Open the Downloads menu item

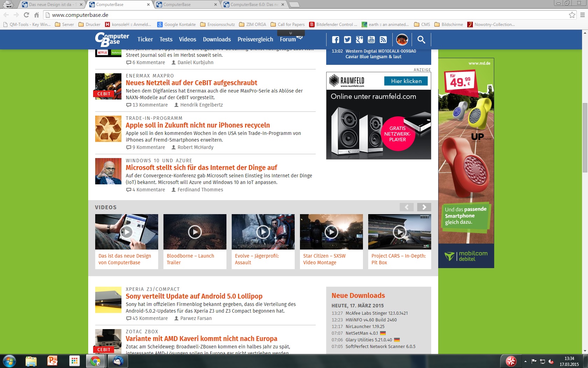click(x=217, y=39)
